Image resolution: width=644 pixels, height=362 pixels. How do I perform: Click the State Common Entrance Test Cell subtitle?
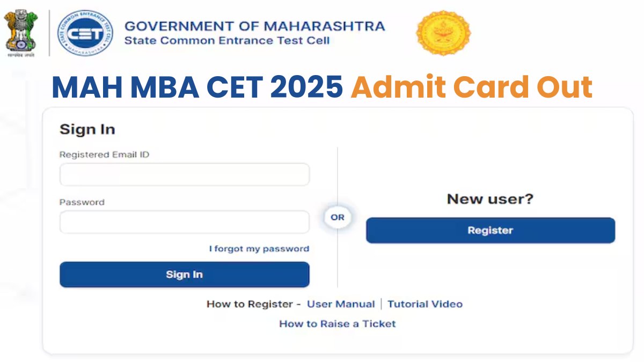click(x=227, y=41)
